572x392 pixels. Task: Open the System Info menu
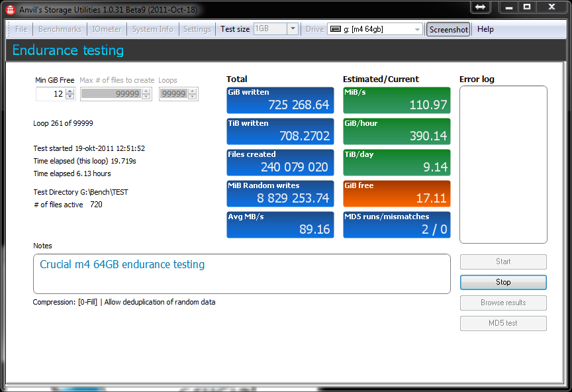152,29
